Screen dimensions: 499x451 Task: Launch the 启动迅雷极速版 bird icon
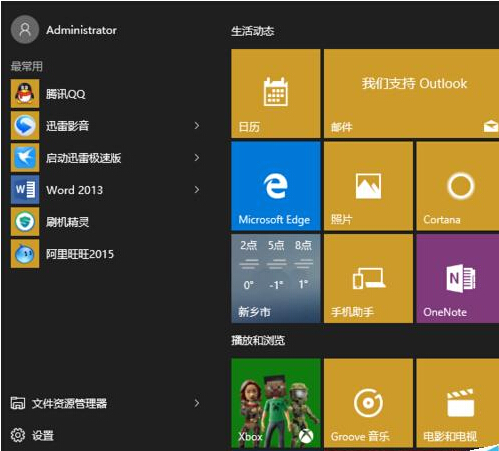[25, 158]
